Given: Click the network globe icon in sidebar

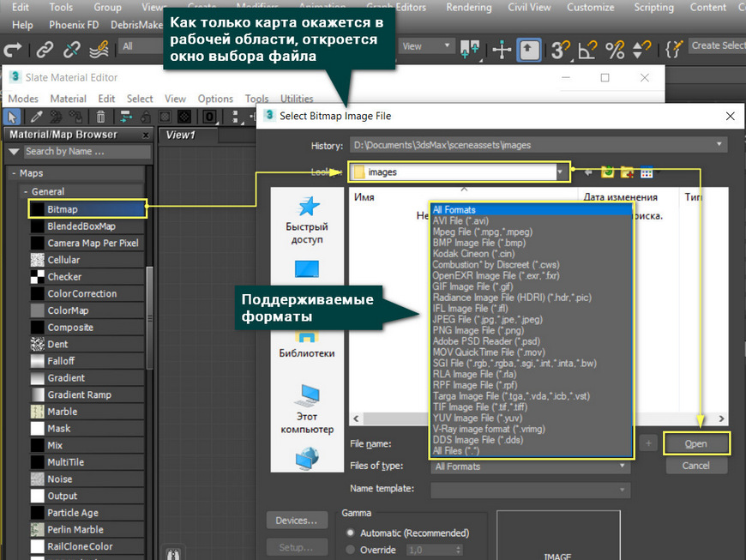Looking at the screenshot, I should pyautogui.click(x=307, y=458).
